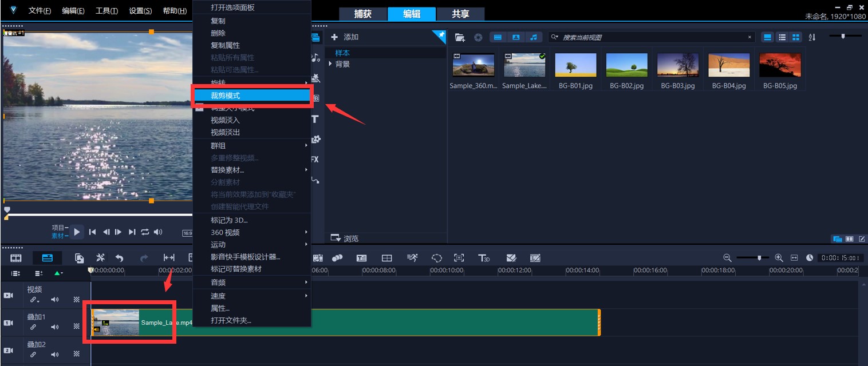Screen dimensions: 868x366
Task: Select 删除 in the context menu
Action: pos(252,33)
